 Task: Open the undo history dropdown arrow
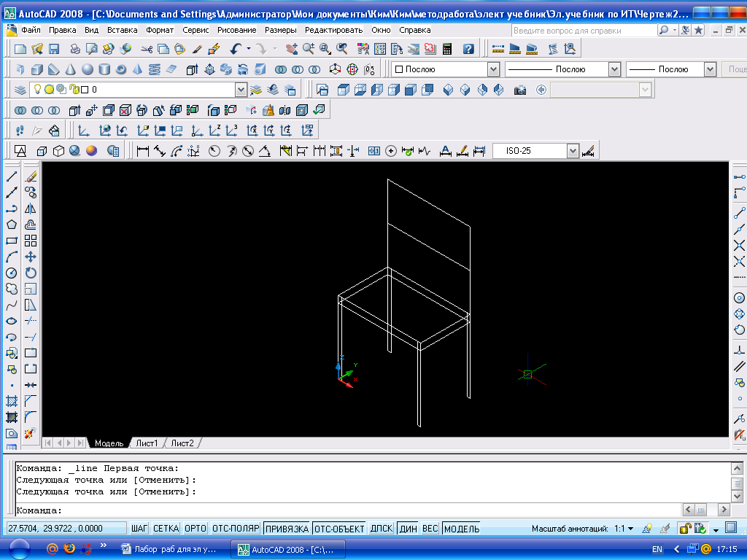[248, 49]
